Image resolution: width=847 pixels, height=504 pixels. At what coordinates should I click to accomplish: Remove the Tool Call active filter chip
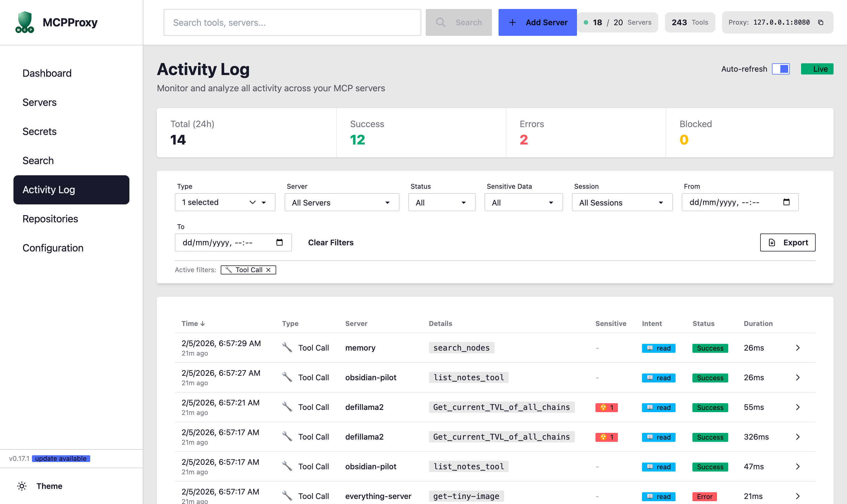(x=268, y=270)
